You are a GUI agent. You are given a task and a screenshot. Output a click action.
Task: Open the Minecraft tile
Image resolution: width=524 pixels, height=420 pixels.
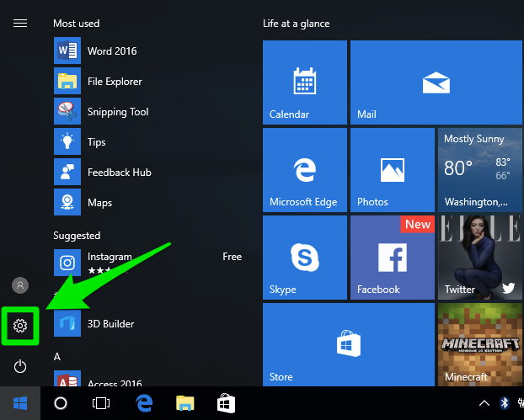[480, 345]
